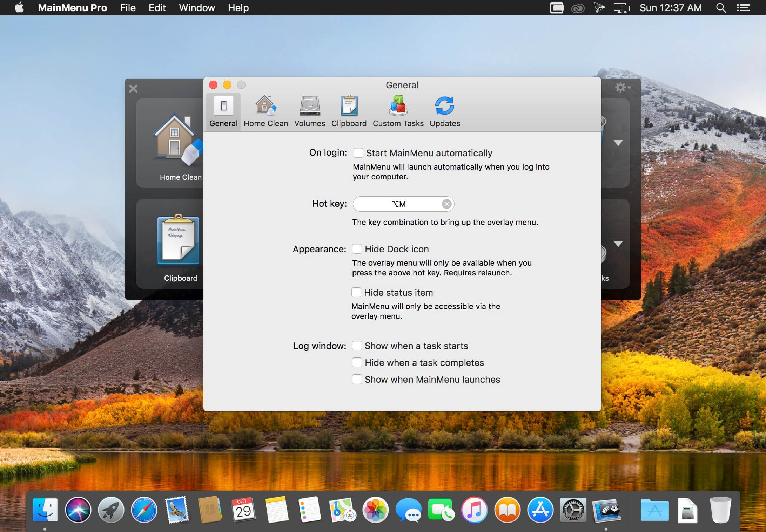This screenshot has height=532, width=766.
Task: Open Spotlight search
Action: (x=721, y=8)
